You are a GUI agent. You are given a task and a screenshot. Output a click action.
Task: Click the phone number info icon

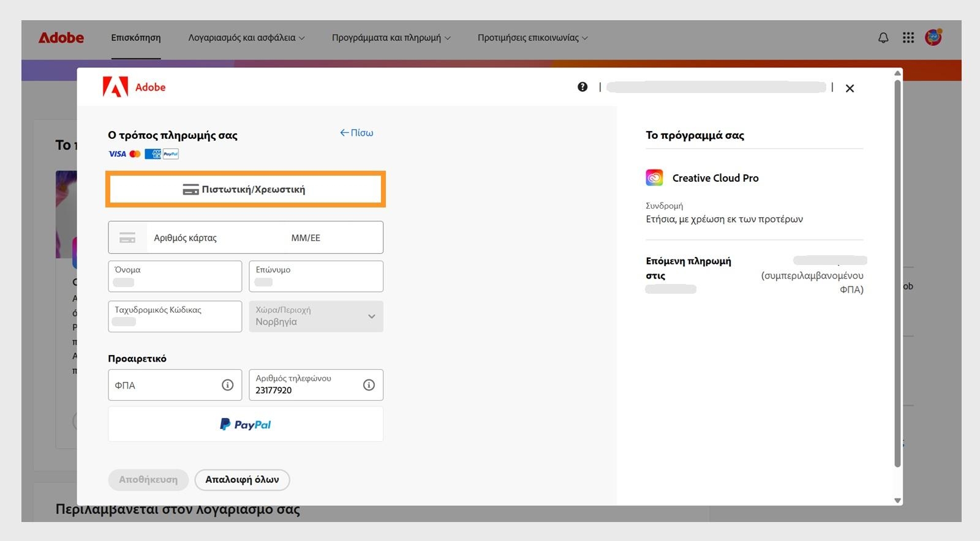[369, 385]
